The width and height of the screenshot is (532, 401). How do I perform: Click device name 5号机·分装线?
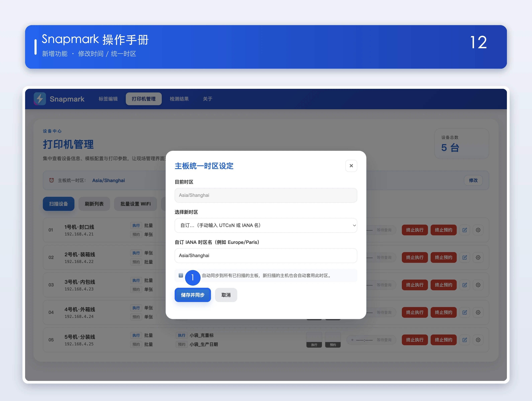coord(80,337)
